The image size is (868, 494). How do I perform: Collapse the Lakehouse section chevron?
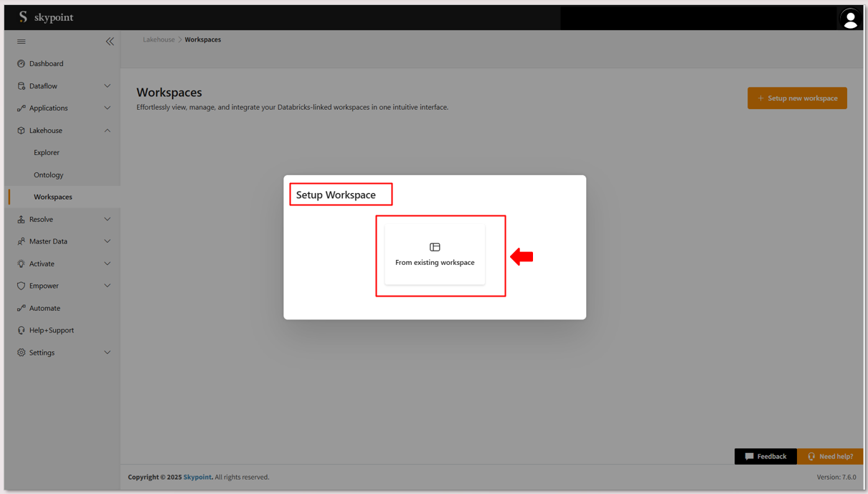(108, 131)
